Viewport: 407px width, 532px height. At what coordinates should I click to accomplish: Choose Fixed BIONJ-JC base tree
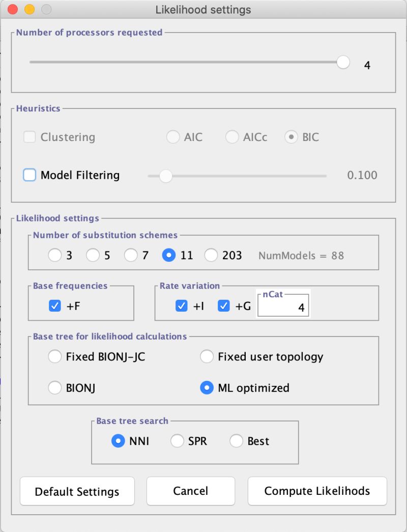55,357
